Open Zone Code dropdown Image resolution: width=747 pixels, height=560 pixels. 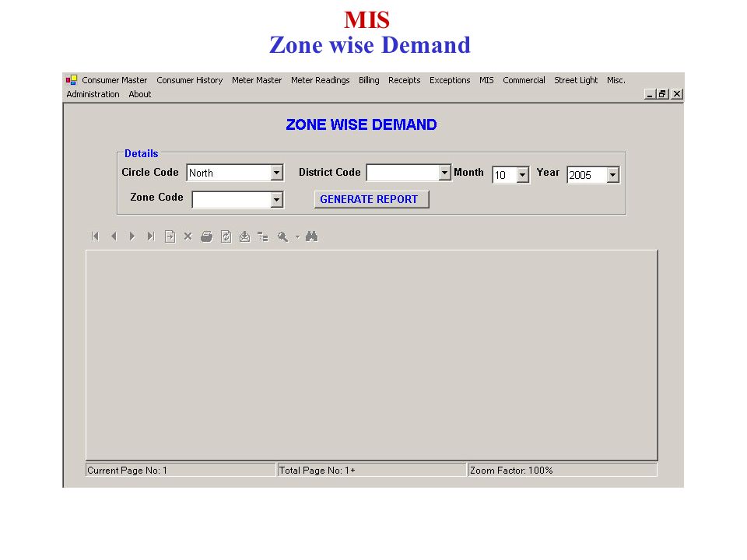[x=276, y=200]
